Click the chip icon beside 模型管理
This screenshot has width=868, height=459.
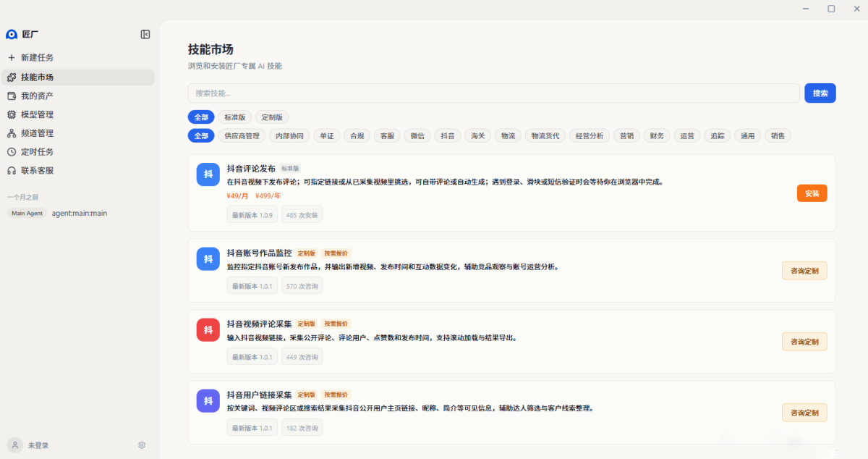coord(12,114)
